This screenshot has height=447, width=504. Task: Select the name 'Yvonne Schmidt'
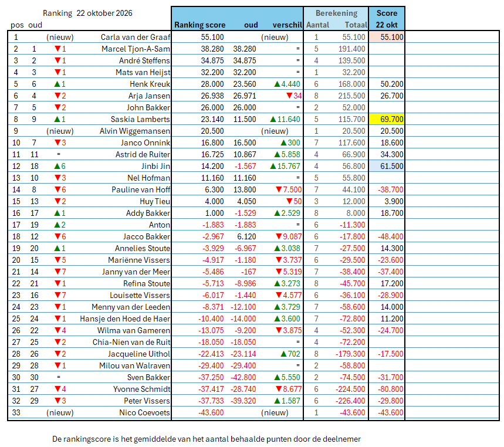[141, 389]
